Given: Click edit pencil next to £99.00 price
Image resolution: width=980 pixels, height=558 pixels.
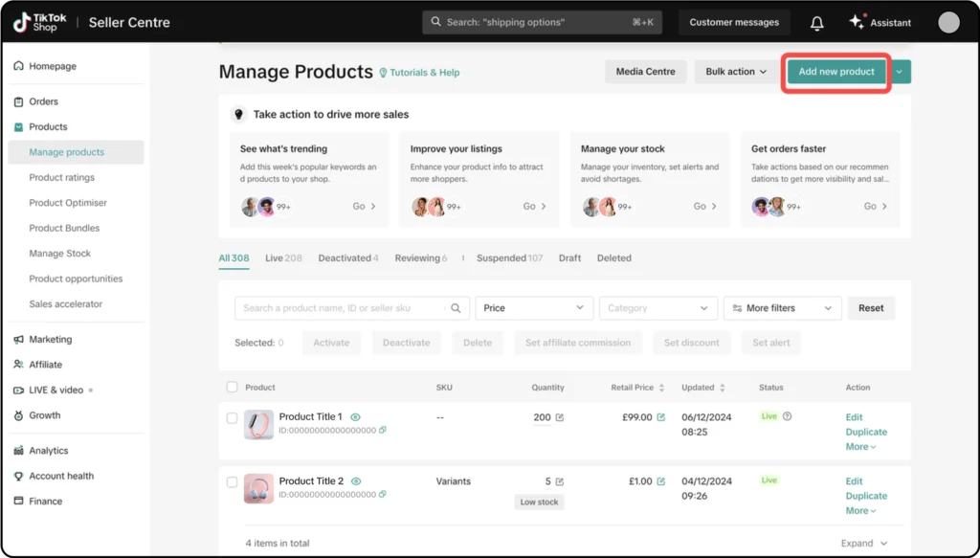Looking at the screenshot, I should [660, 417].
